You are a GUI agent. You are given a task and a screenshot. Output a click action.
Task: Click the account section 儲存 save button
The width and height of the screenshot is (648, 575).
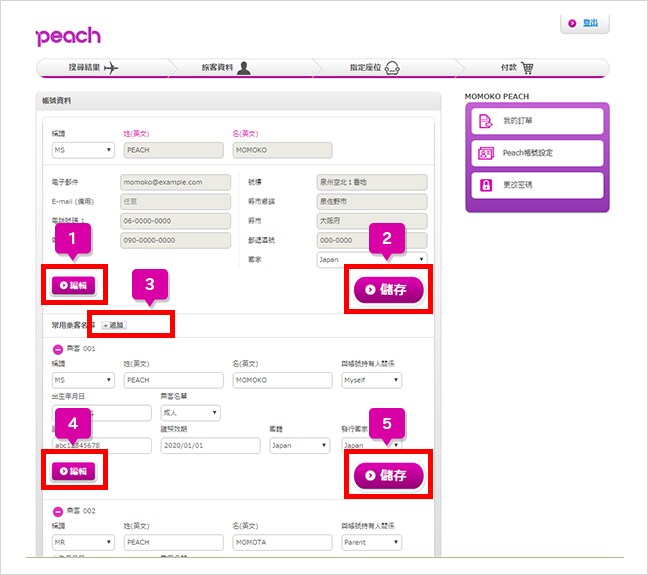388,290
